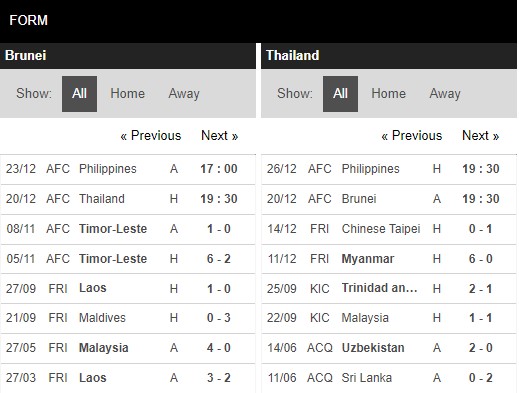Show Thailand Home matches only
This screenshot has width=519, height=393.
pyautogui.click(x=388, y=94)
